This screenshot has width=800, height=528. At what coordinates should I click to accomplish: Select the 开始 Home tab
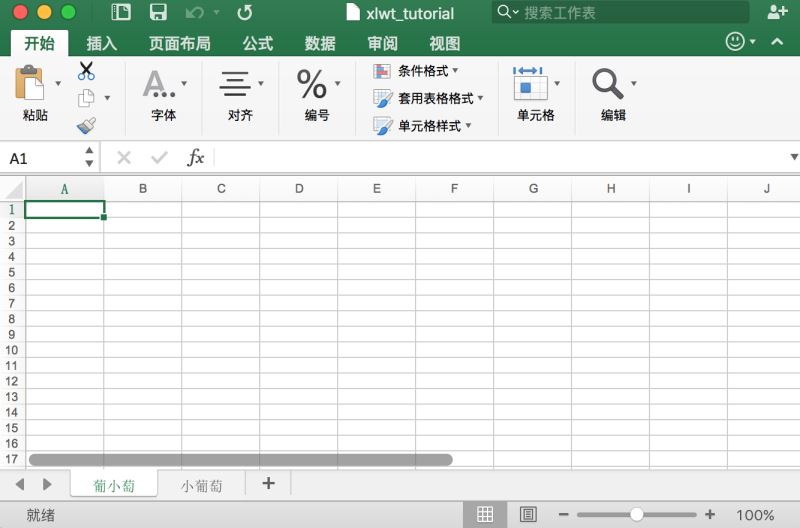(x=39, y=43)
